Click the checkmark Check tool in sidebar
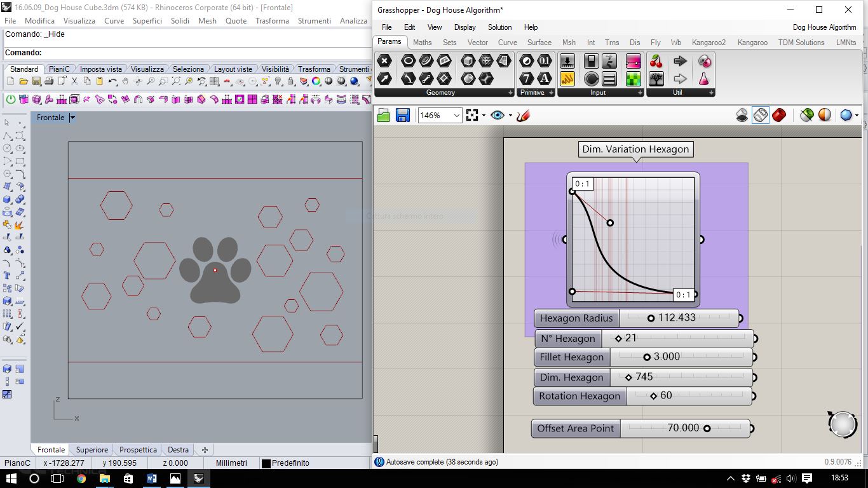 [20, 326]
